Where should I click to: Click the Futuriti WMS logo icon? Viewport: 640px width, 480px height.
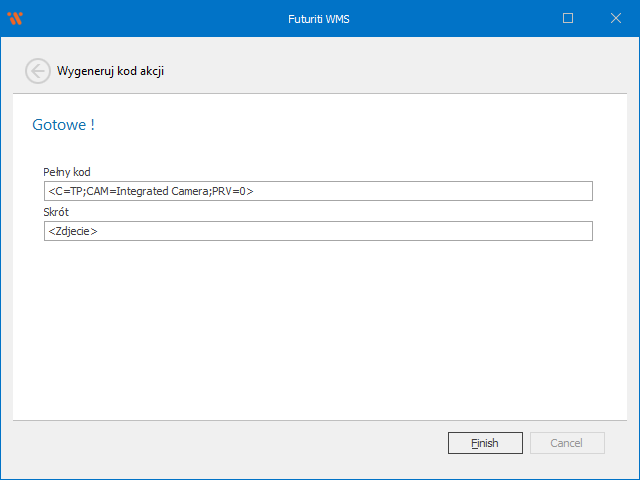(15, 18)
